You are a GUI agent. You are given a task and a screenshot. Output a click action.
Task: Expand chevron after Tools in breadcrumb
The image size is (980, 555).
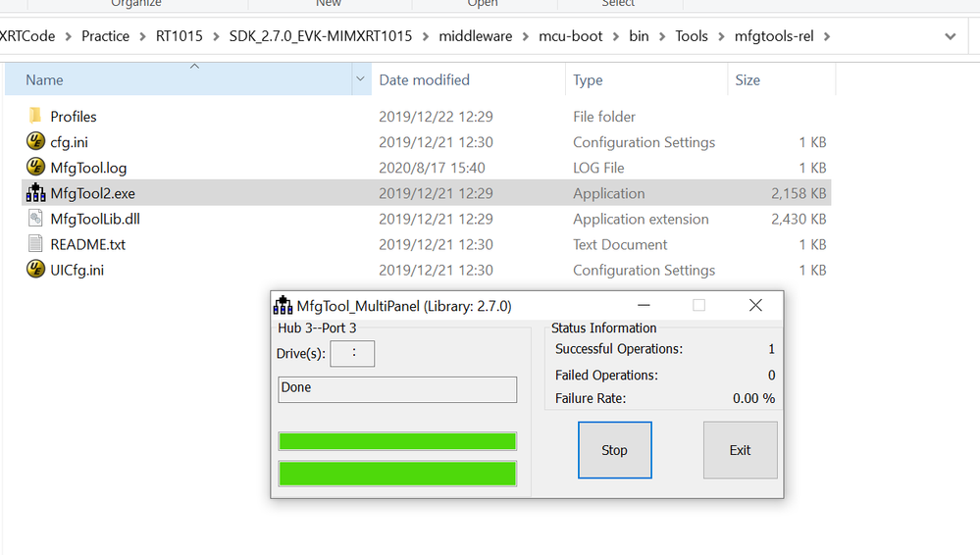tap(721, 36)
